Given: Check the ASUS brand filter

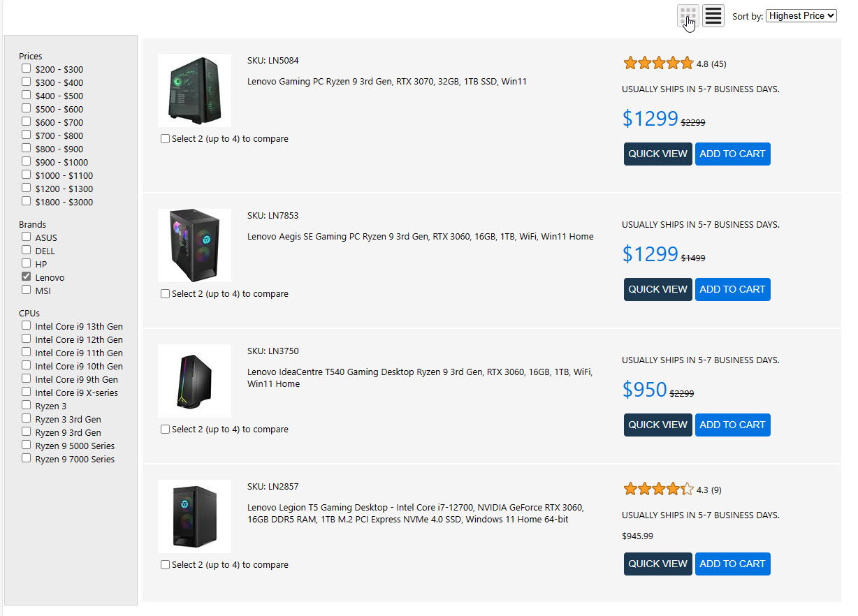Looking at the screenshot, I should click(27, 237).
